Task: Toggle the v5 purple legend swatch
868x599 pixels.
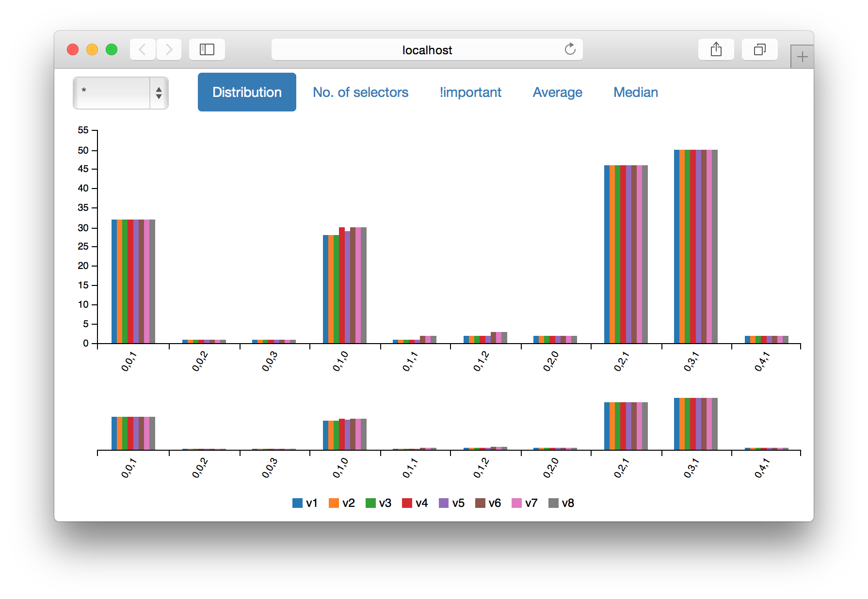Action: tap(444, 503)
